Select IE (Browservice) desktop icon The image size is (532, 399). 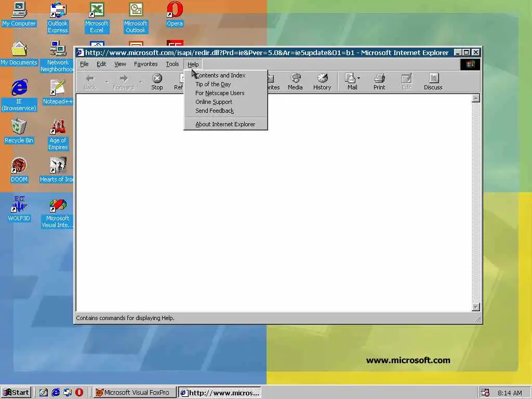19,96
